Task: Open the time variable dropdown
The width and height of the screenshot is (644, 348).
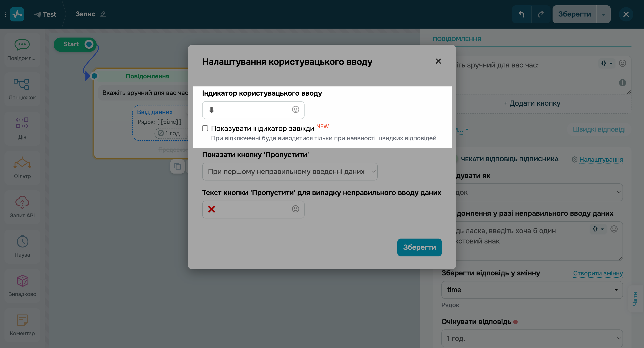Action: 532,289
